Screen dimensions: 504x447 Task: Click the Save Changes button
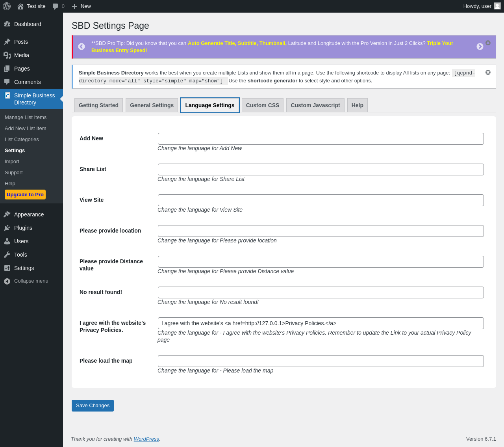pyautogui.click(x=93, y=406)
